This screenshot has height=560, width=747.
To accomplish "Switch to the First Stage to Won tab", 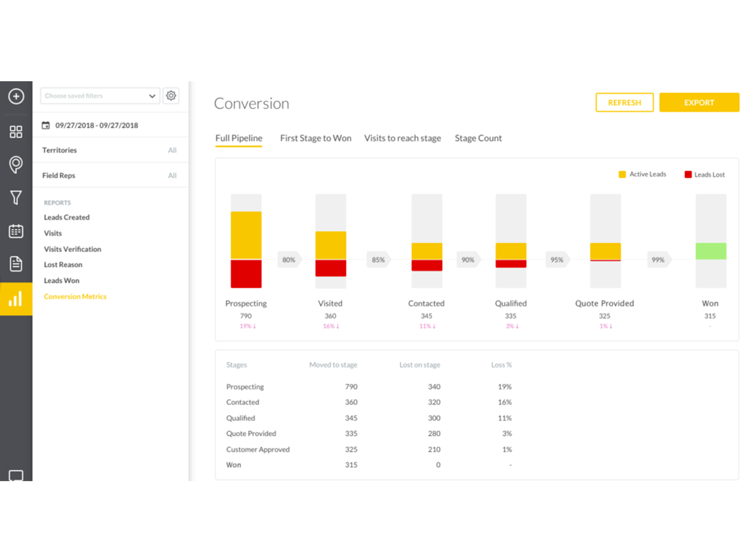I will pyautogui.click(x=316, y=138).
